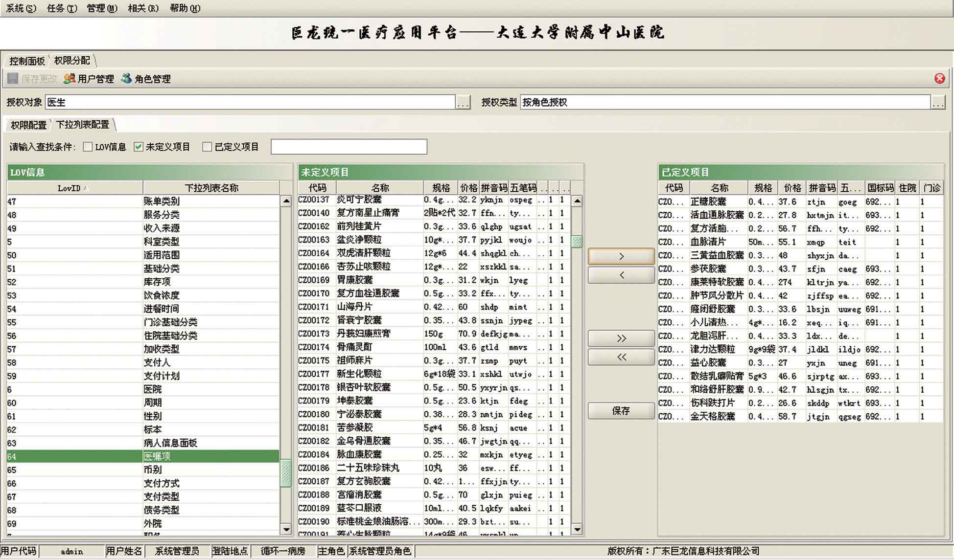The width and height of the screenshot is (954, 560).
Task: Click the 授权类型 field showing 按角色授权
Action: coord(725,102)
